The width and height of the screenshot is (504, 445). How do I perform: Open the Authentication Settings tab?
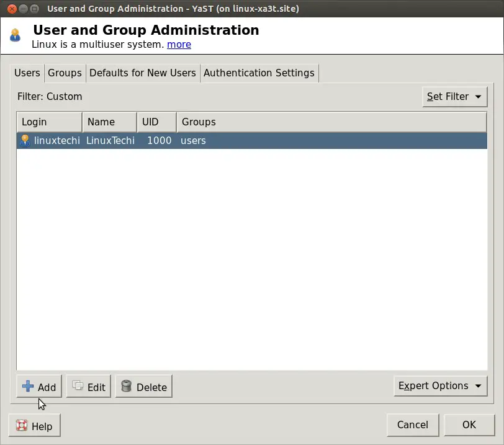pyautogui.click(x=259, y=73)
